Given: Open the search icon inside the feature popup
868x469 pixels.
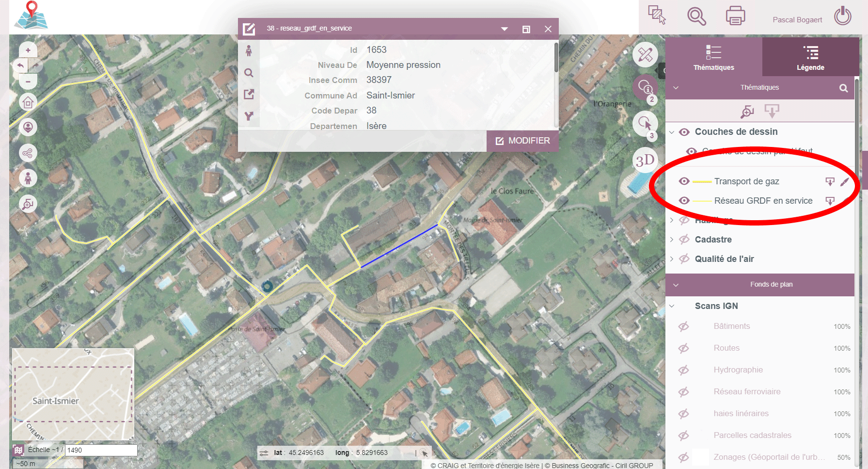Looking at the screenshot, I should tap(249, 73).
